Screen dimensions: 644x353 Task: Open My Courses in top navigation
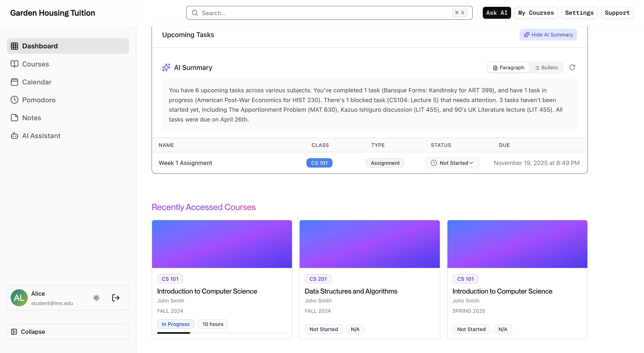pos(536,13)
